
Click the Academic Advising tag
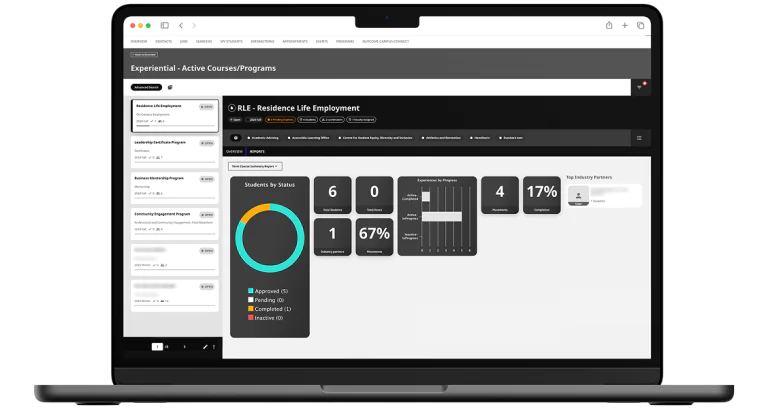point(263,138)
